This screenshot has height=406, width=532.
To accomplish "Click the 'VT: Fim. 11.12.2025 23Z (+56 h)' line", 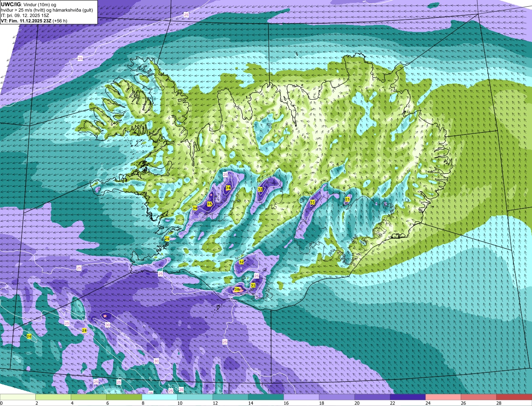I will [34, 20].
